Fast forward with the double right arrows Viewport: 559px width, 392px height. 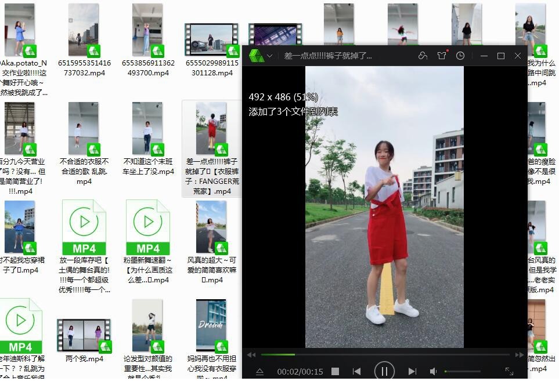click(520, 355)
